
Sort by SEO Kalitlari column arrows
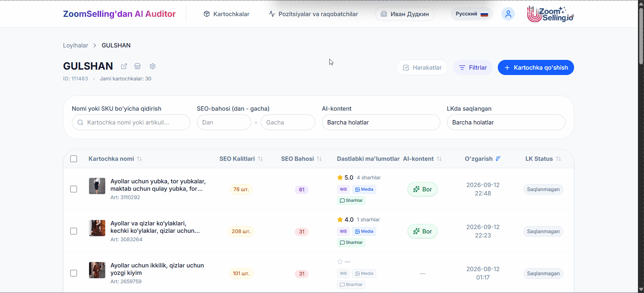pyautogui.click(x=260, y=159)
